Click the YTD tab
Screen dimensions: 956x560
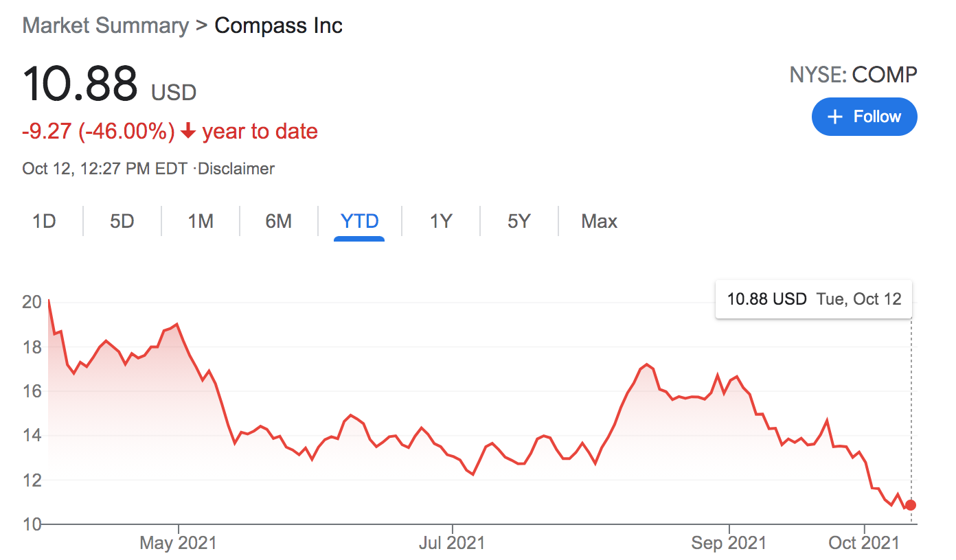359,221
